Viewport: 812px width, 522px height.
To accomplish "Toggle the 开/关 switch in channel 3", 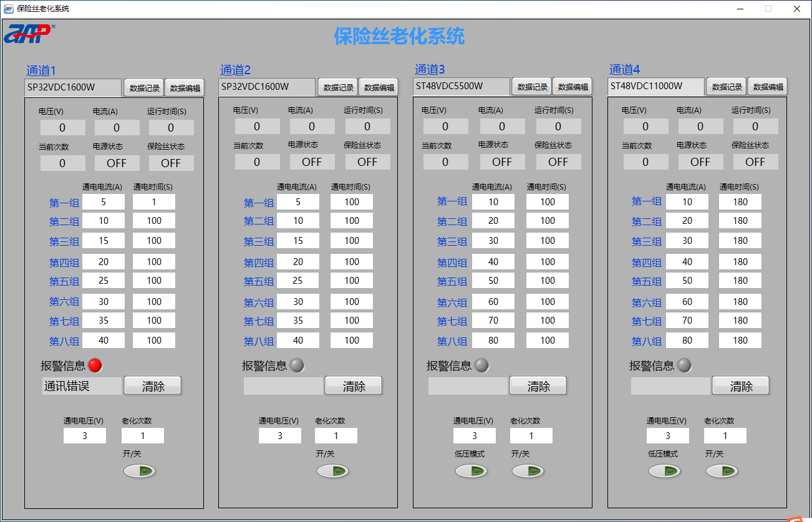I will tap(528, 471).
